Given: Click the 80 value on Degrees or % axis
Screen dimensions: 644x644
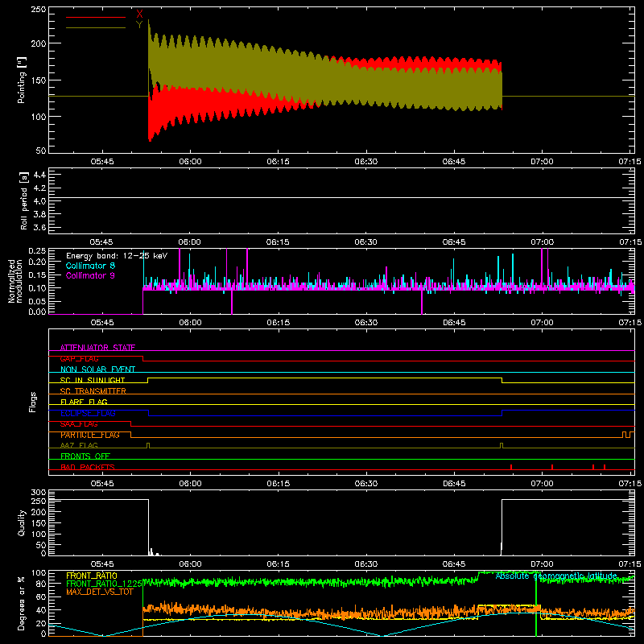Looking at the screenshot, I should point(41,584).
